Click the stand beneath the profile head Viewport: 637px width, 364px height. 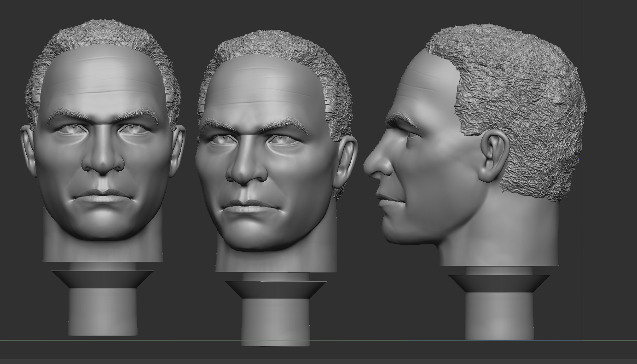499,303
